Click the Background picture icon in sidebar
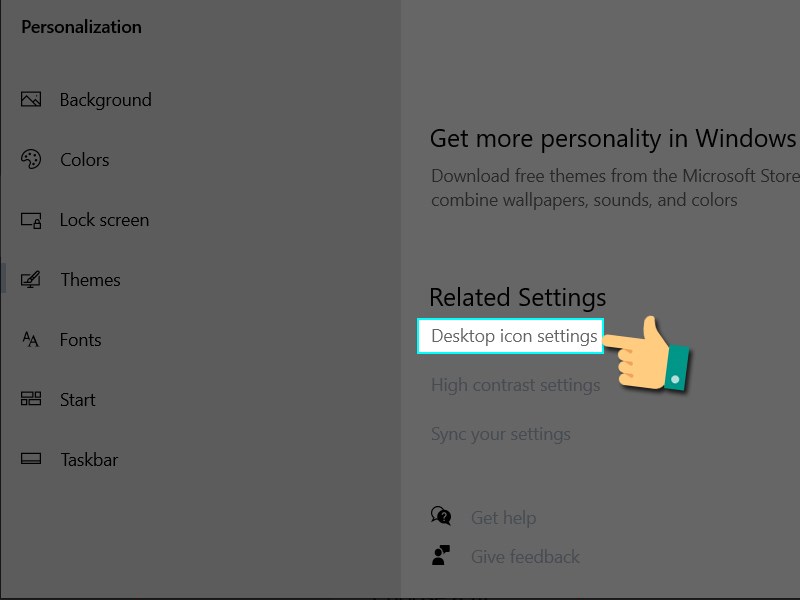This screenshot has height=600, width=800. tap(31, 100)
